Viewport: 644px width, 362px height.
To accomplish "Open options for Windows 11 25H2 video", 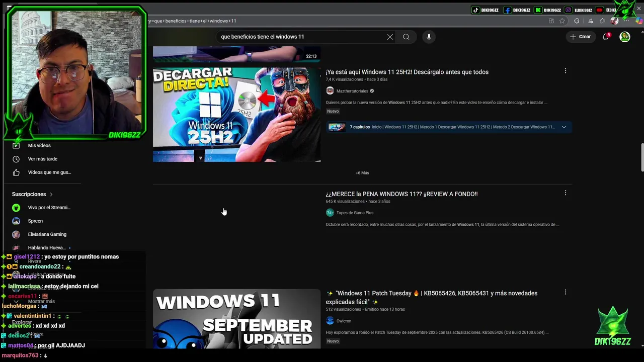I will tap(566, 71).
